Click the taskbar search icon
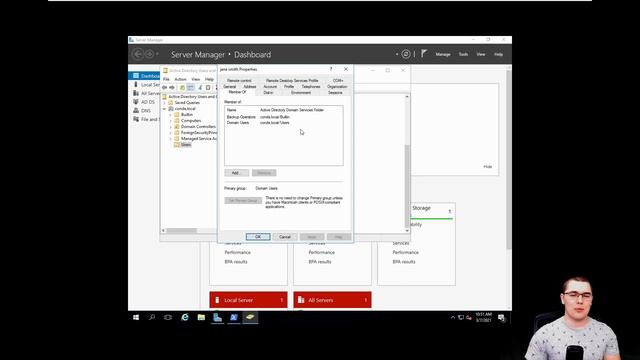This screenshot has width=640, height=360. (x=152, y=317)
